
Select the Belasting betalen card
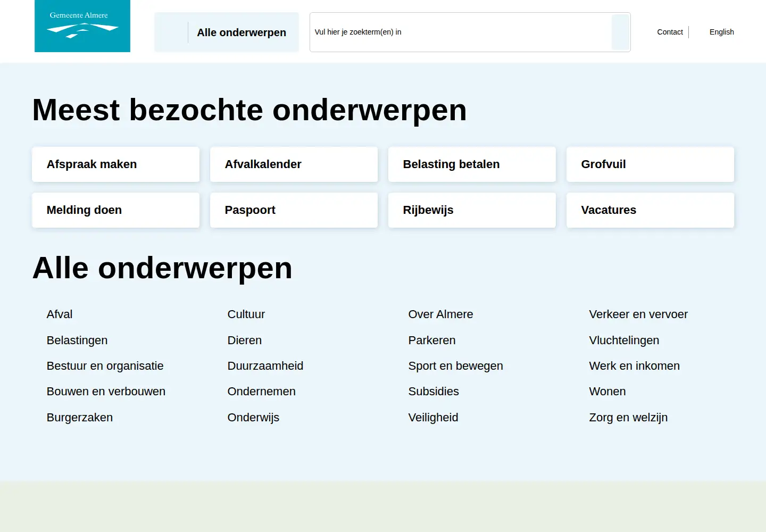[x=472, y=164]
